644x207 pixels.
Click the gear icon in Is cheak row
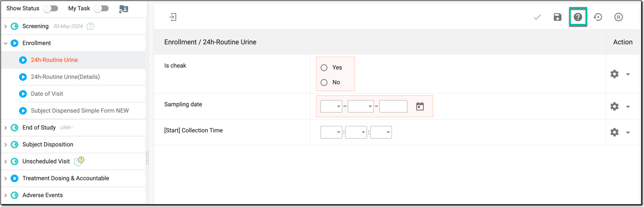(614, 74)
